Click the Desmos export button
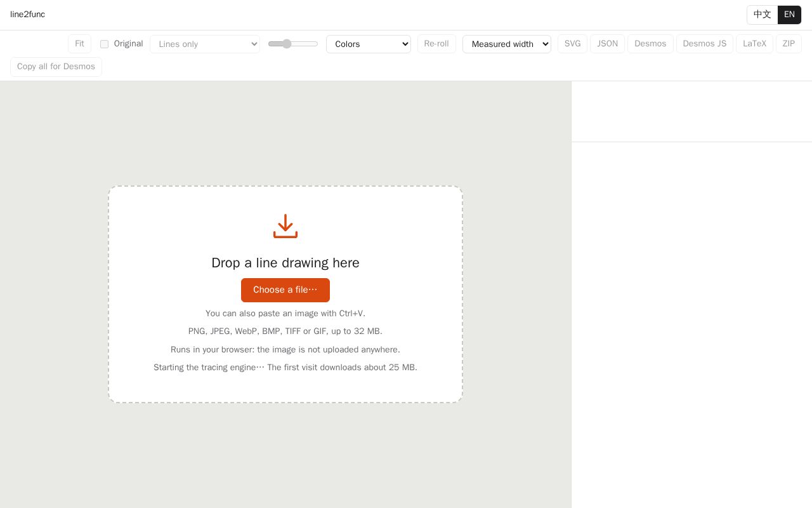The image size is (812, 508). pyautogui.click(x=650, y=44)
